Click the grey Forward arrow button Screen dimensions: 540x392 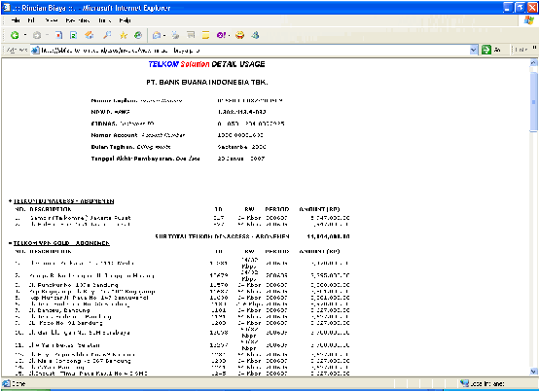coord(37,35)
